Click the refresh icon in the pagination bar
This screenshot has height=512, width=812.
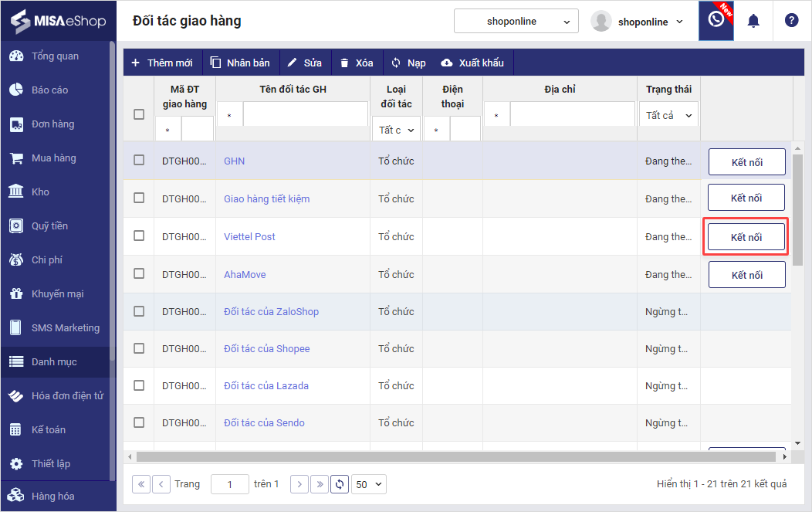(340, 484)
